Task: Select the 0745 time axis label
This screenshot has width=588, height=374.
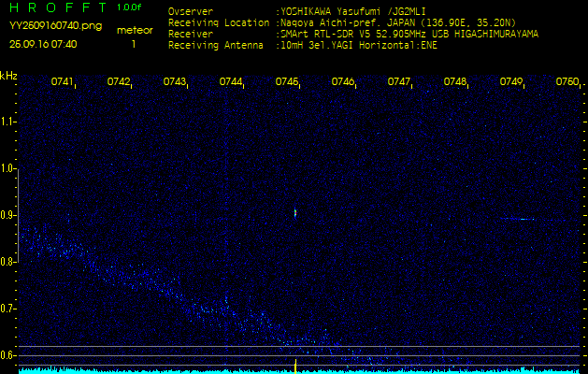Action: click(x=287, y=82)
